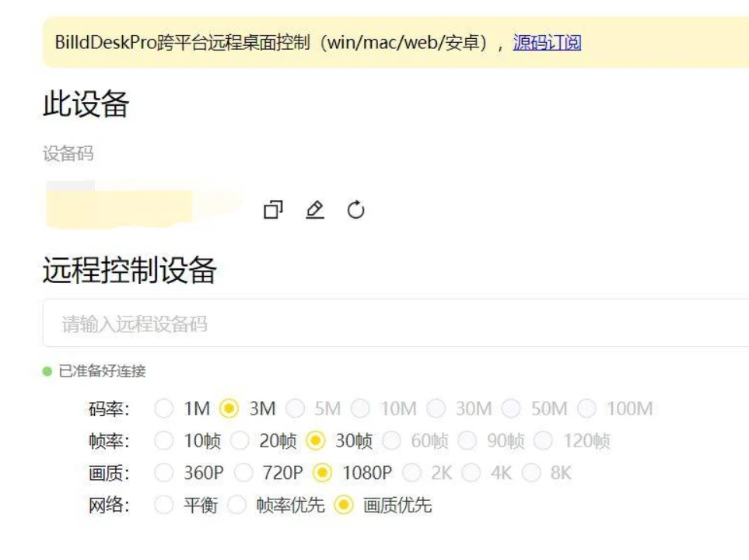The width and height of the screenshot is (749, 560).
Task: Open the 源码订阅 link
Action: point(547,42)
